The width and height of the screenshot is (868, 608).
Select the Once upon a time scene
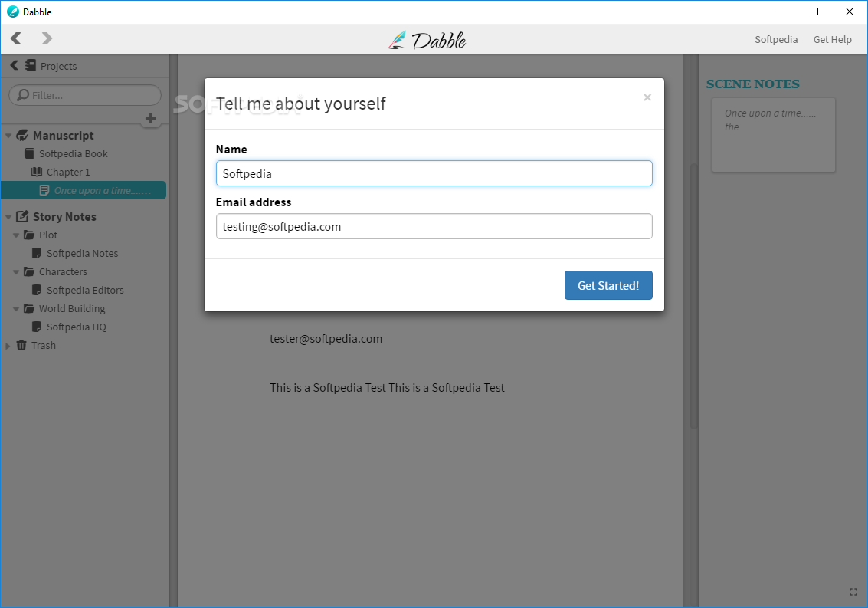click(84, 190)
